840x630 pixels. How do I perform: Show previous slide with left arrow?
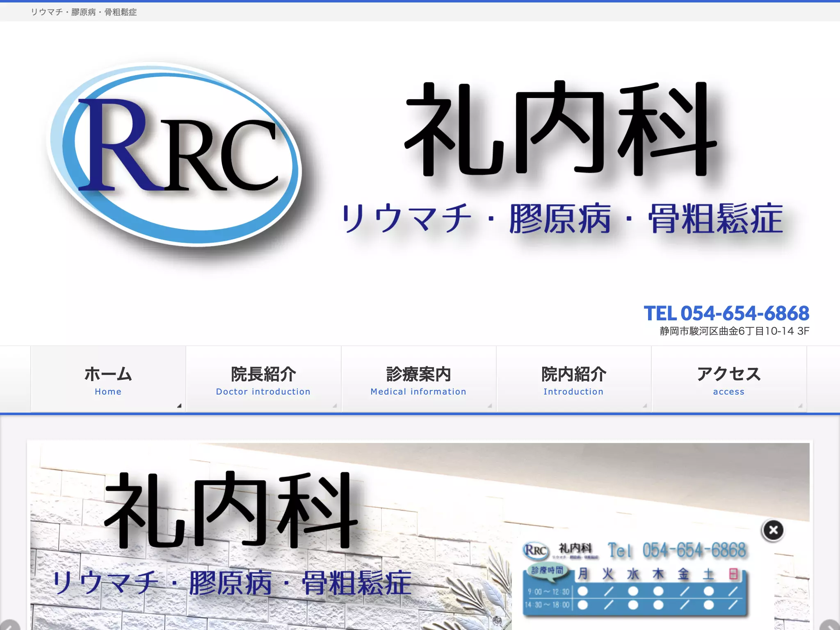point(9,625)
